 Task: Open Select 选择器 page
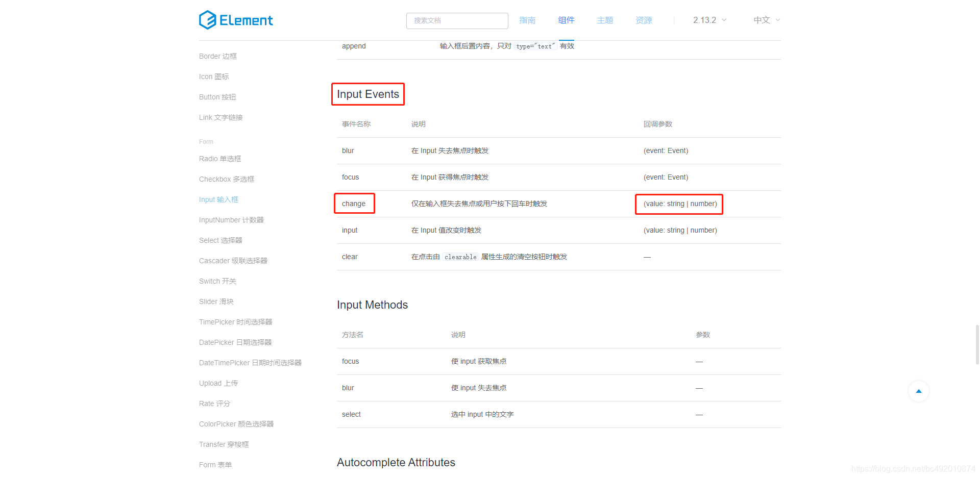pos(220,240)
